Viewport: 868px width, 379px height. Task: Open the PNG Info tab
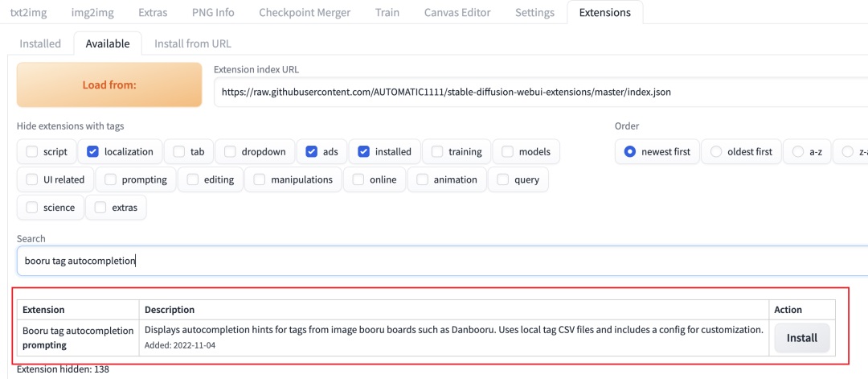(213, 13)
